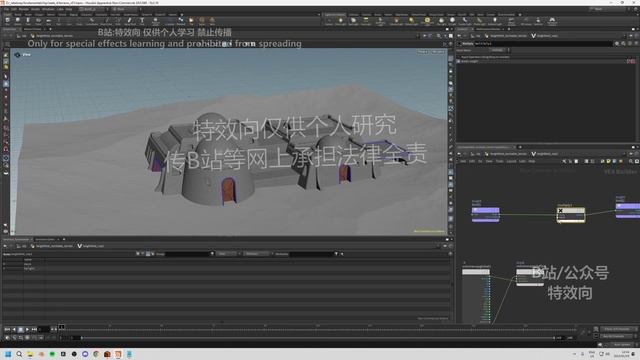Screen dimensions: 640x360
Task: Select the Torus shelf tool
Action: 38,21
